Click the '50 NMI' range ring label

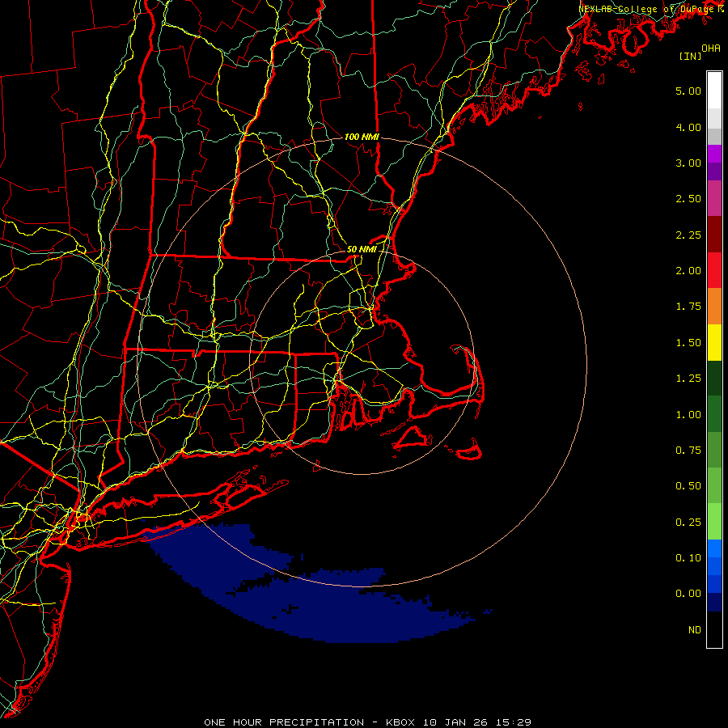[x=362, y=249]
